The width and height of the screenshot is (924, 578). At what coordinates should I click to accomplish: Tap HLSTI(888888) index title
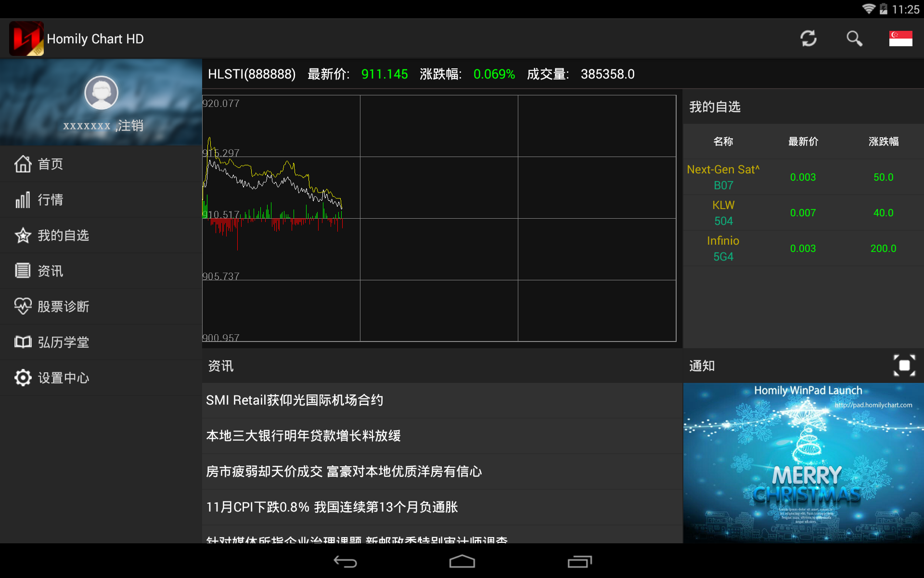pyautogui.click(x=252, y=74)
